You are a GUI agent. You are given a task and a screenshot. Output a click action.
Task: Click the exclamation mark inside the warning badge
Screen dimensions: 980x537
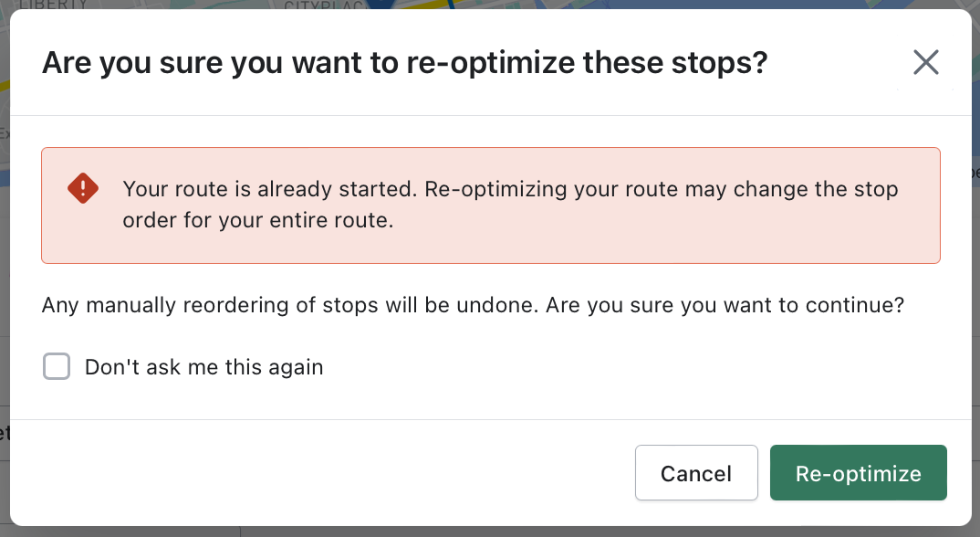click(x=82, y=188)
